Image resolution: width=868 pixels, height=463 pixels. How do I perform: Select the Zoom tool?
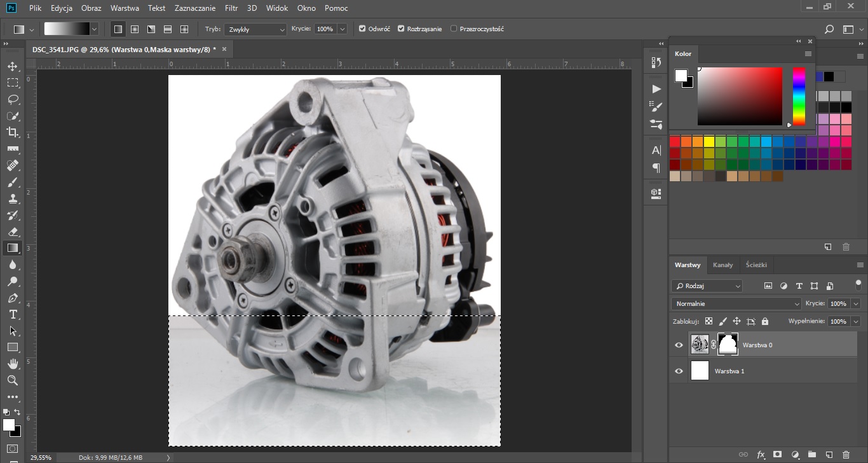point(13,380)
